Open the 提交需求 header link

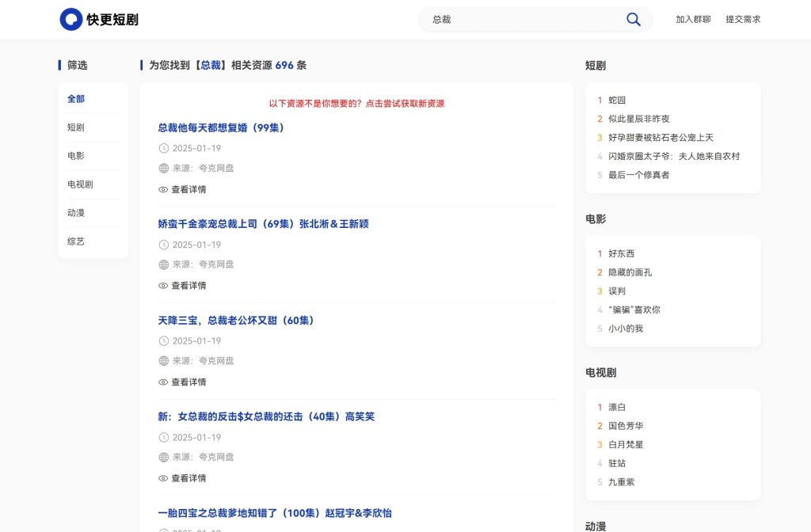coord(743,20)
